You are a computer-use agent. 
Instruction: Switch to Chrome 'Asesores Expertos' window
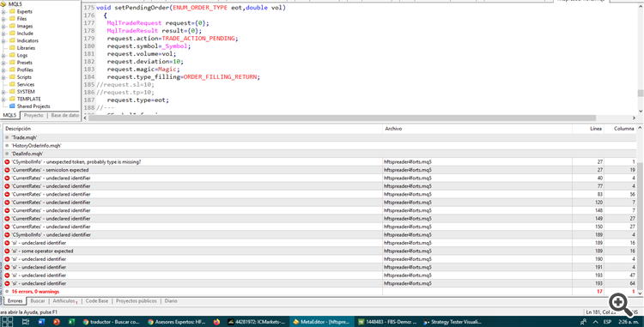coord(177,322)
